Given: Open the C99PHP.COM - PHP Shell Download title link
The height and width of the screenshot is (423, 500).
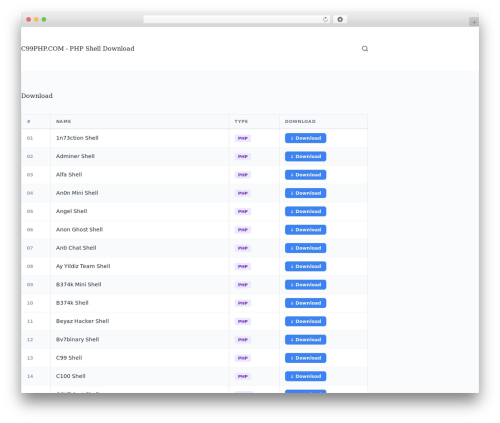Looking at the screenshot, I should point(78,49).
